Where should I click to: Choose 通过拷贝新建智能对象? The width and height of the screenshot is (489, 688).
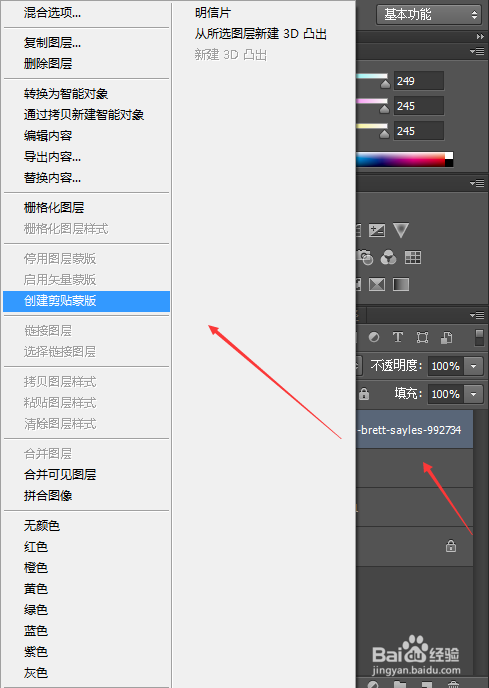pos(84,115)
